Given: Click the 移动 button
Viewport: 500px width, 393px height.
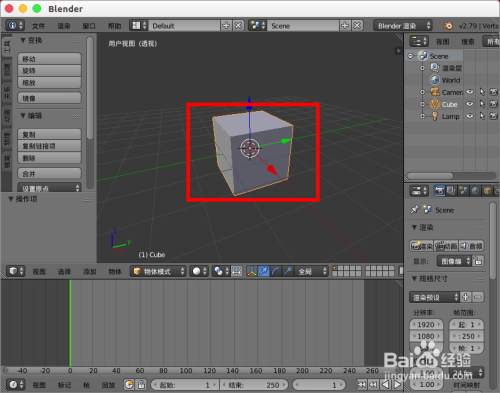Looking at the screenshot, I should click(x=49, y=59).
